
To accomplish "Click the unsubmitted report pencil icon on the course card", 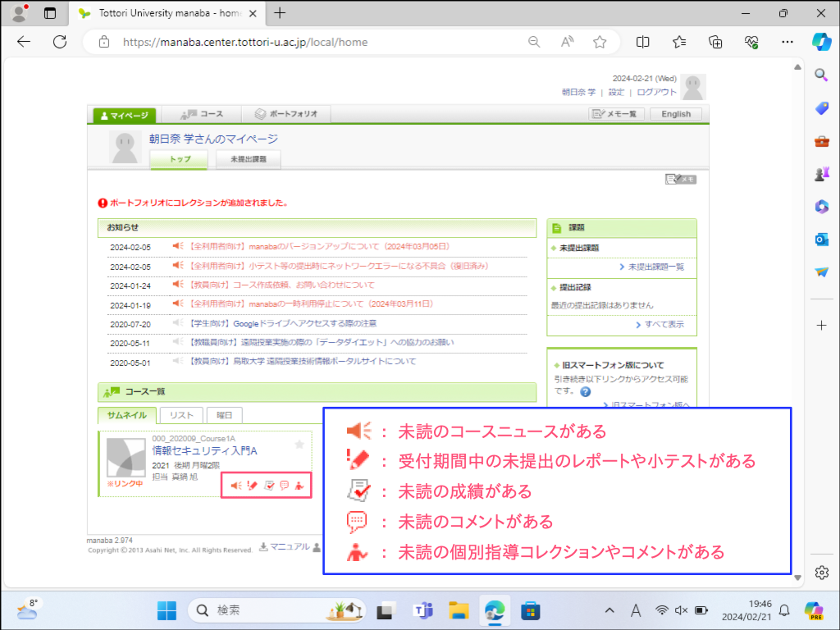I will pyautogui.click(x=252, y=486).
